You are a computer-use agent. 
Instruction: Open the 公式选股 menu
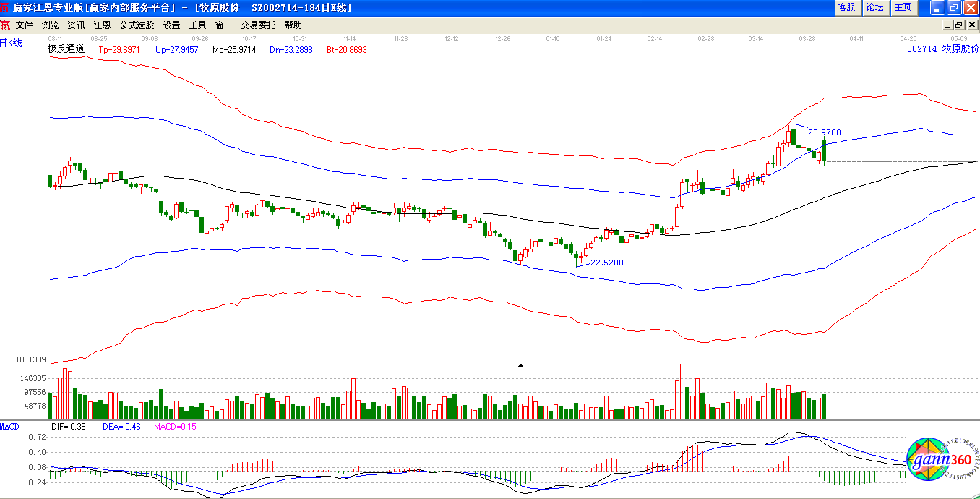137,25
